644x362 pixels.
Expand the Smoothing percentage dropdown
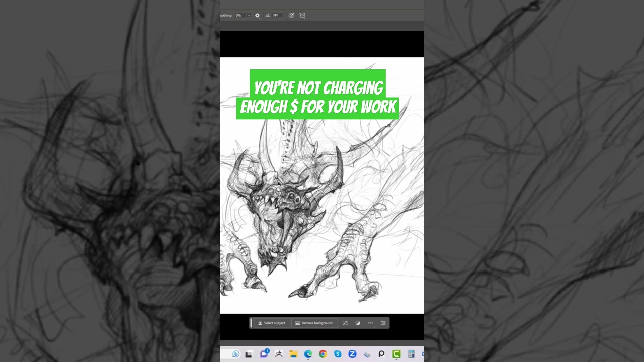point(249,16)
